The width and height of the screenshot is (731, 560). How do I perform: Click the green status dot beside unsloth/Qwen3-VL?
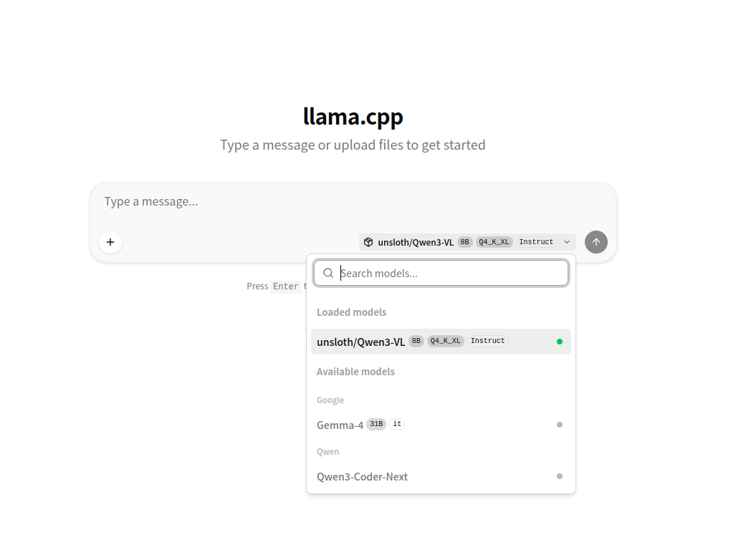coord(560,342)
